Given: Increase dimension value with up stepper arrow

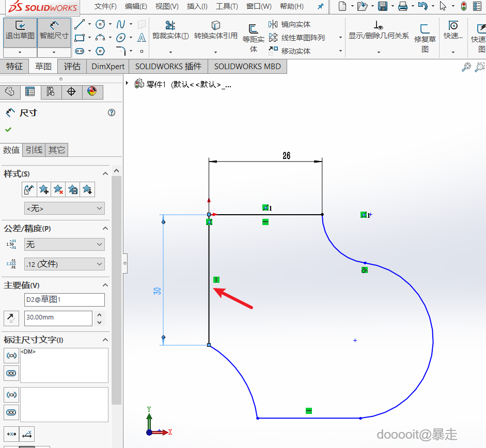Looking at the screenshot, I should 100,315.
